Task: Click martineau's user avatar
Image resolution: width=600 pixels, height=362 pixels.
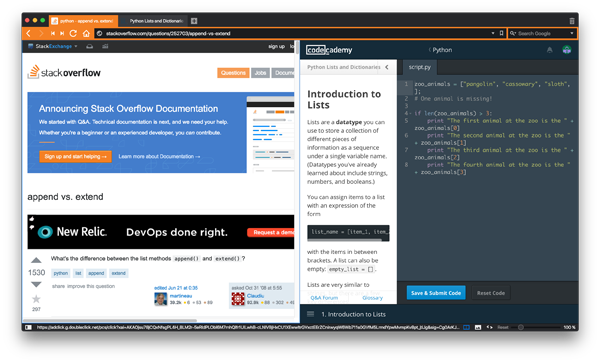Action: pos(161,299)
